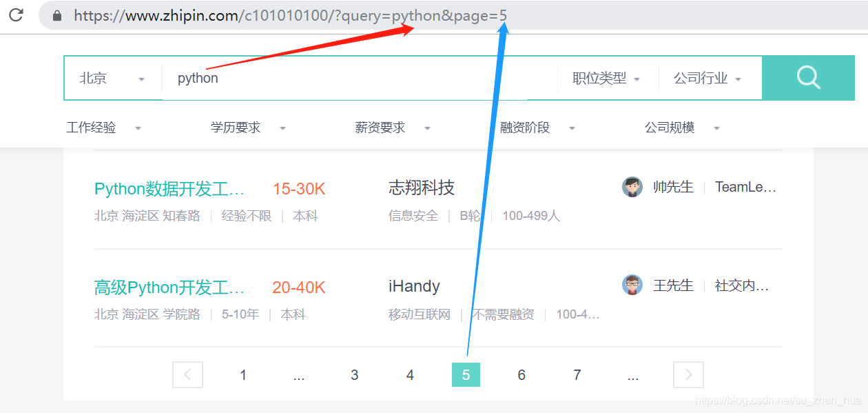868x413 pixels.
Task: Go to previous page with left arrow
Action: (x=187, y=374)
